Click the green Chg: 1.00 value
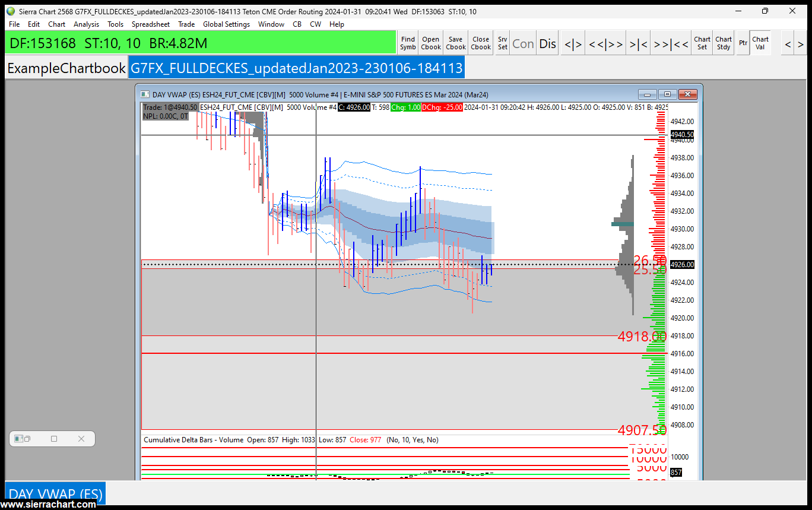 [405, 107]
